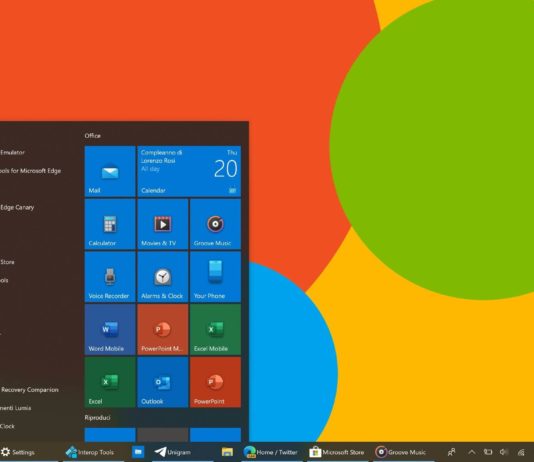
Task: Open the Mail tile
Action: (110, 171)
